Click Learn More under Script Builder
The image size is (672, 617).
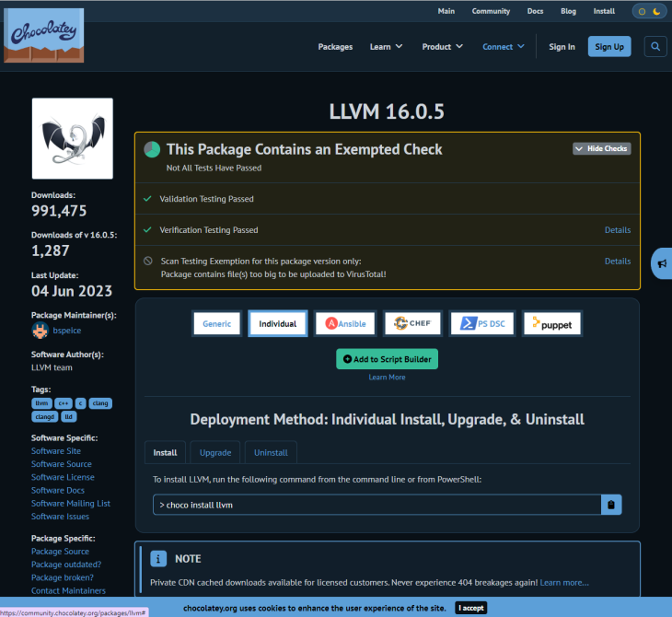coord(387,377)
